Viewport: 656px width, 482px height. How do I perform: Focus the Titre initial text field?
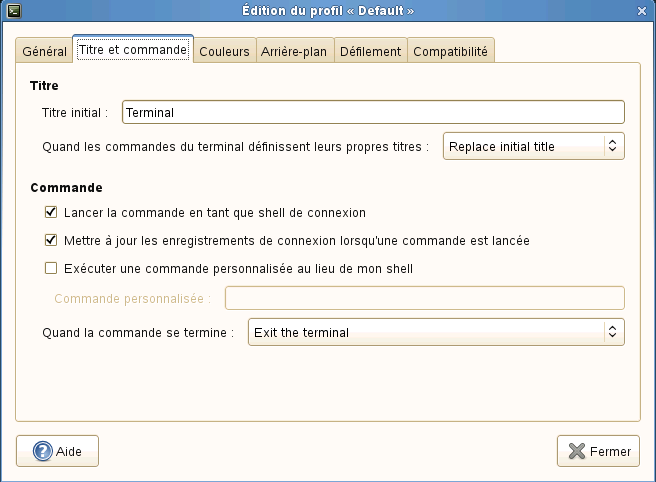point(373,113)
